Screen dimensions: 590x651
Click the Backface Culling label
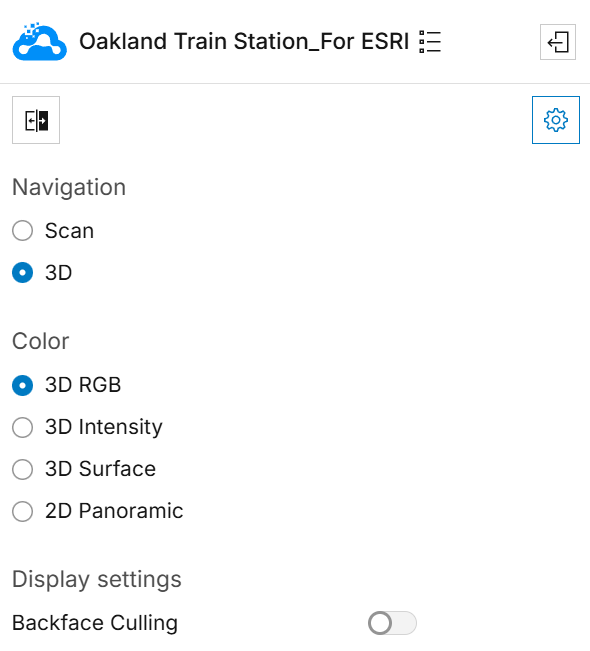(x=95, y=623)
